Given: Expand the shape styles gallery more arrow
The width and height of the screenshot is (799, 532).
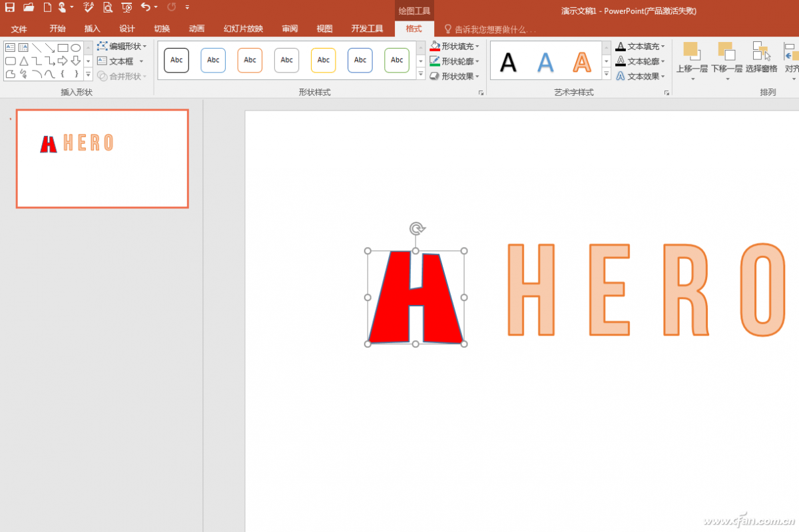Looking at the screenshot, I should click(x=421, y=75).
